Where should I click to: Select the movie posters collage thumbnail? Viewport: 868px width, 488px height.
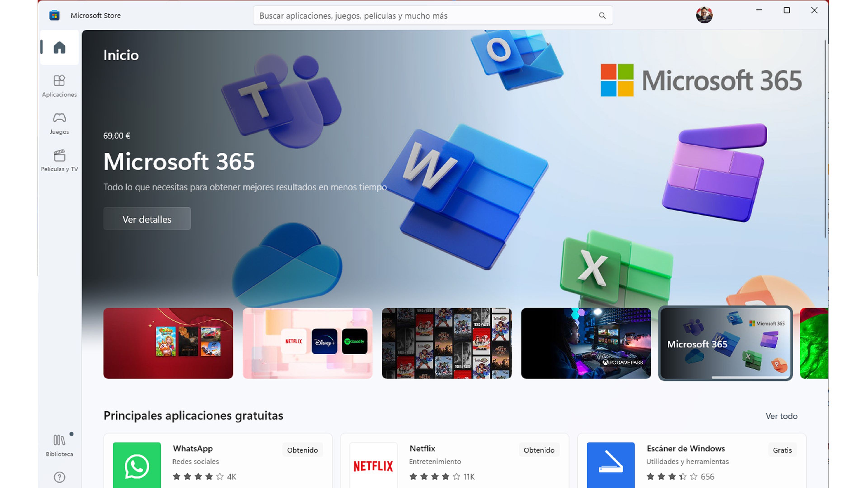coord(447,343)
